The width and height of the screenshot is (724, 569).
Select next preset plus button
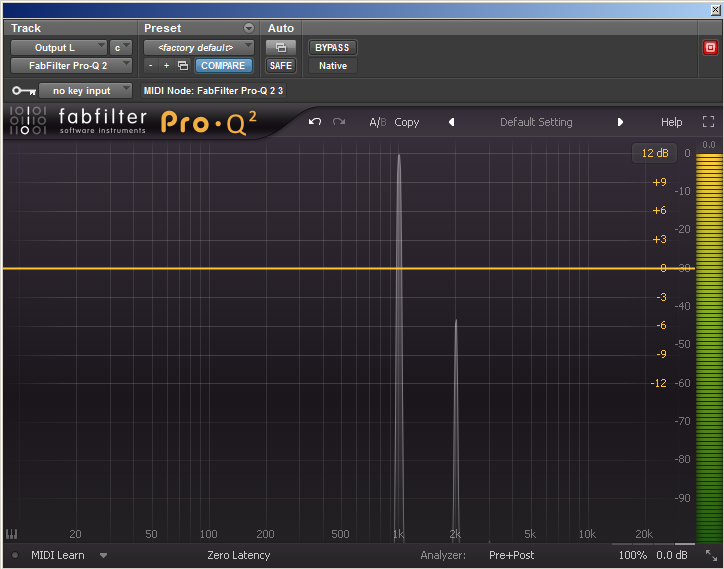(167, 66)
